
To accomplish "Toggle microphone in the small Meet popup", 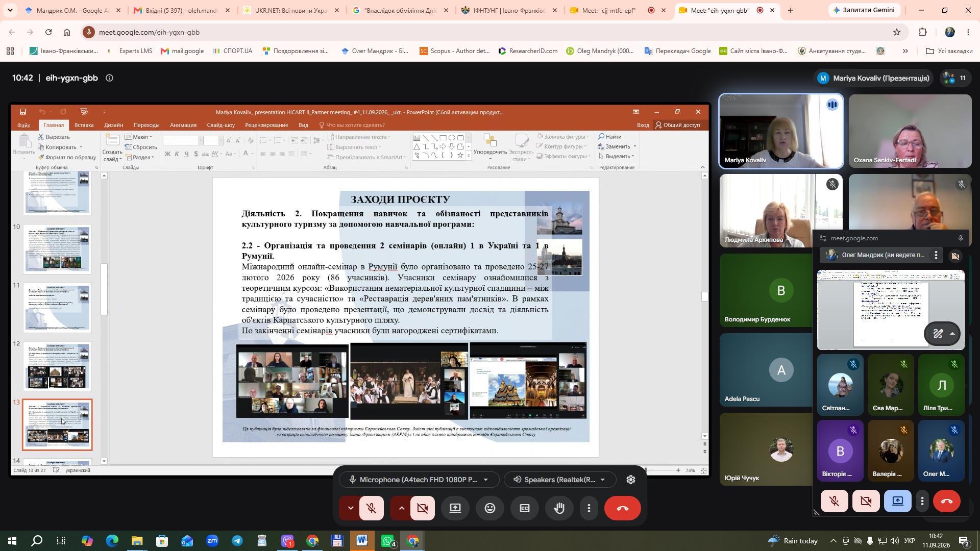I will click(835, 501).
